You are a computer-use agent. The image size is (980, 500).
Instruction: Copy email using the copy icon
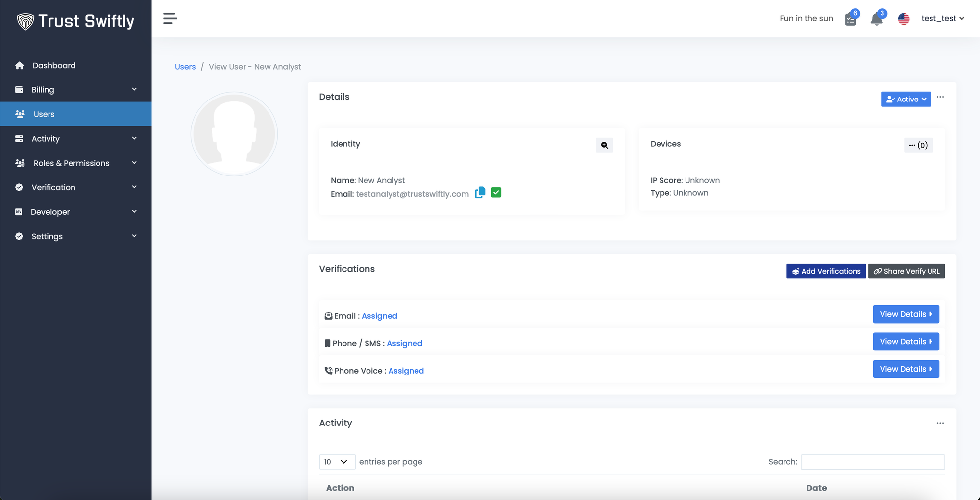480,193
